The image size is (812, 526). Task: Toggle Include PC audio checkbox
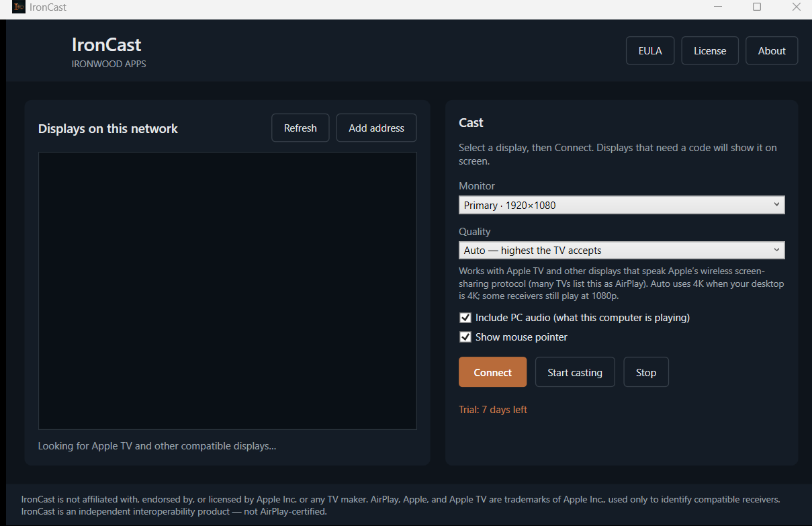(465, 317)
